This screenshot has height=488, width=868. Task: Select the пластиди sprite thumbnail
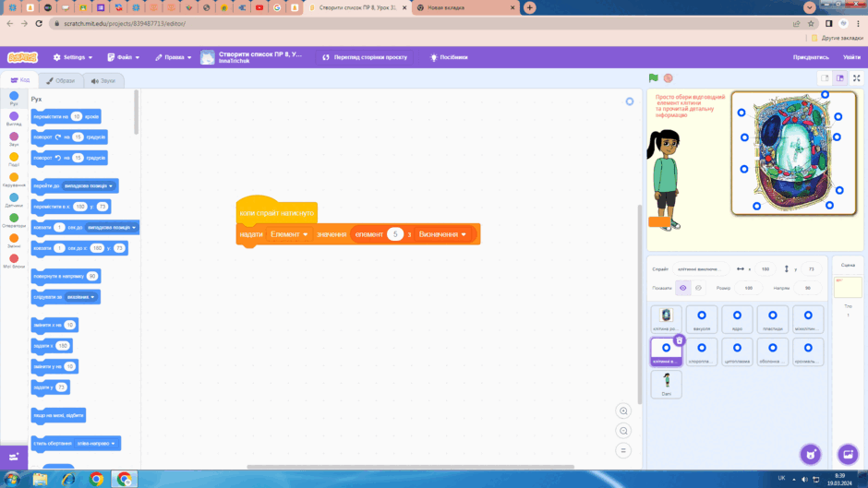(772, 319)
